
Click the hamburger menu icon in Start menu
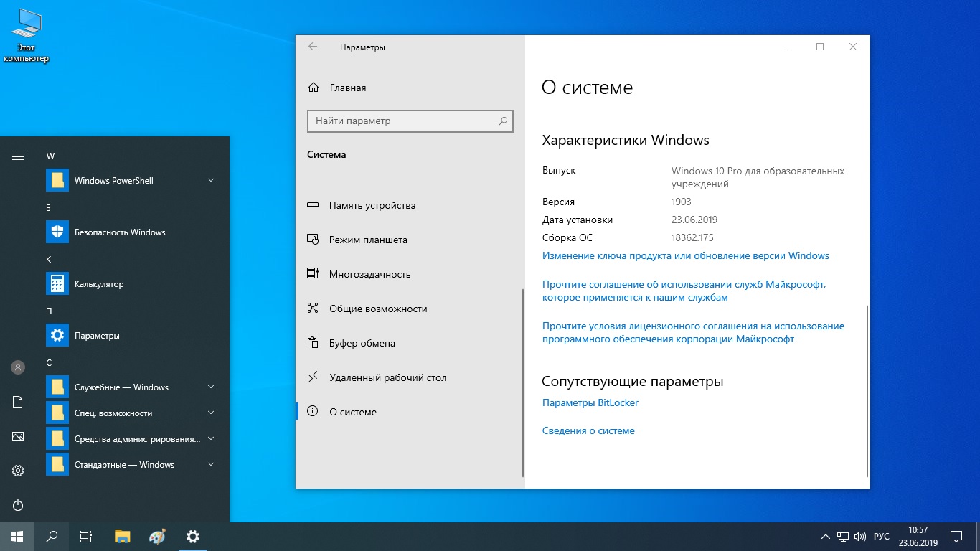pos(18,156)
